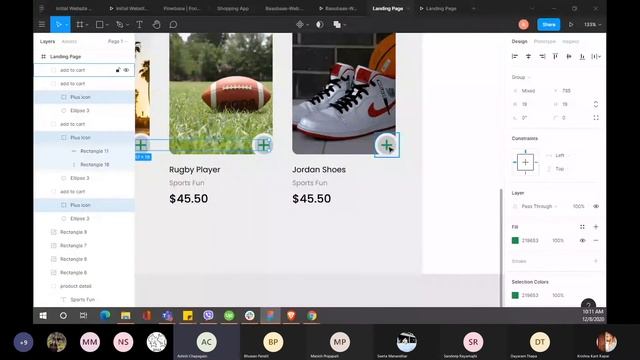Click the Align top icon
Image resolution: width=640 pixels, height=360 pixels.
pyautogui.click(x=555, y=56)
